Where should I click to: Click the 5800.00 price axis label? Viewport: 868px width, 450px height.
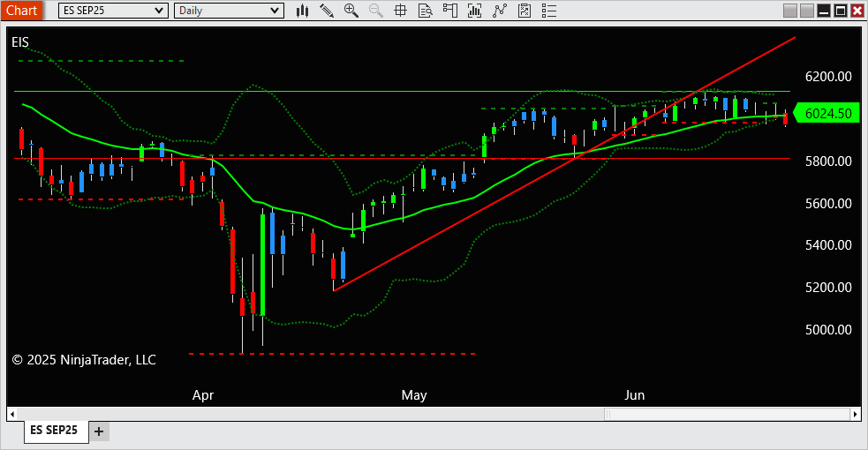pyautogui.click(x=828, y=161)
